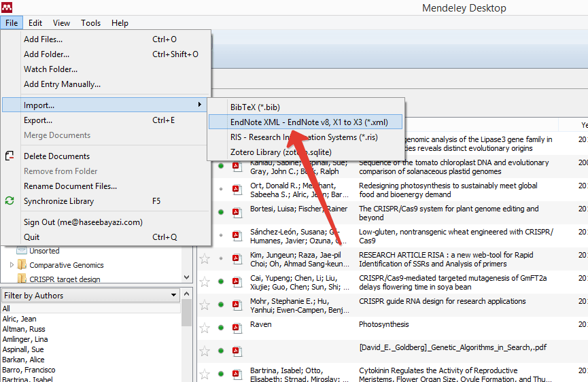Choose Rename Document Files... option
Image resolution: width=588 pixels, height=382 pixels.
click(x=106, y=186)
